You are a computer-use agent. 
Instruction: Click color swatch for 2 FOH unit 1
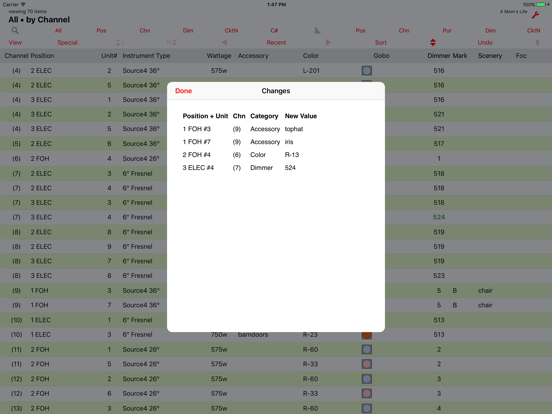tap(366, 350)
